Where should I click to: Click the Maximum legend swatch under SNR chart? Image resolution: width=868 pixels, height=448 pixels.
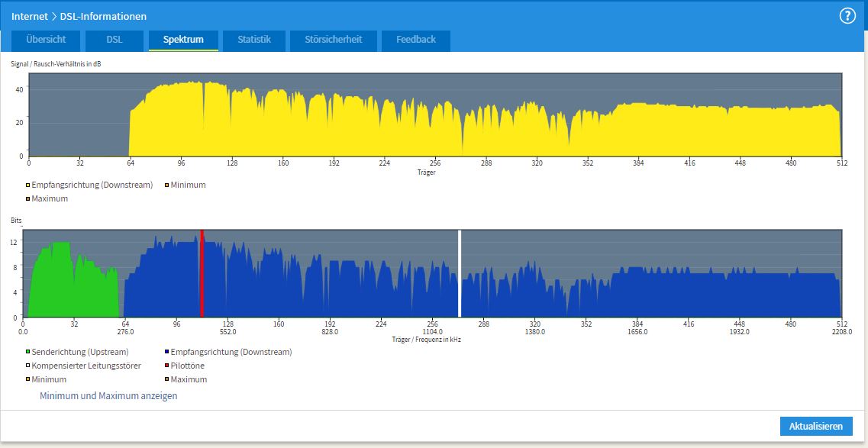pos(27,199)
